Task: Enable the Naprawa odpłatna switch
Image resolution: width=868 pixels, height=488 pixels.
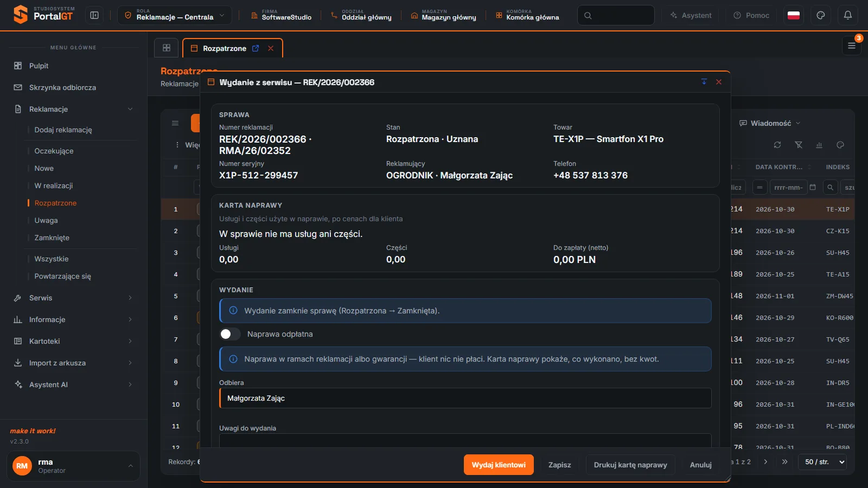Action: click(x=230, y=334)
